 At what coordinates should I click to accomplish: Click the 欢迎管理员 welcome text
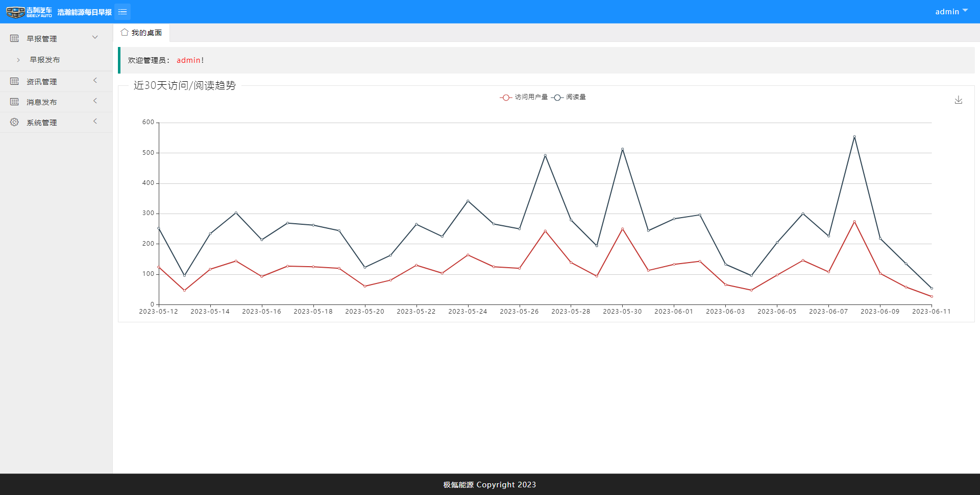tap(149, 60)
